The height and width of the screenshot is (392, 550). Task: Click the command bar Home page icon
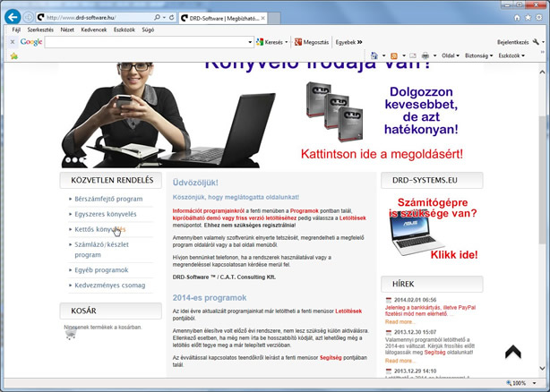374,55
